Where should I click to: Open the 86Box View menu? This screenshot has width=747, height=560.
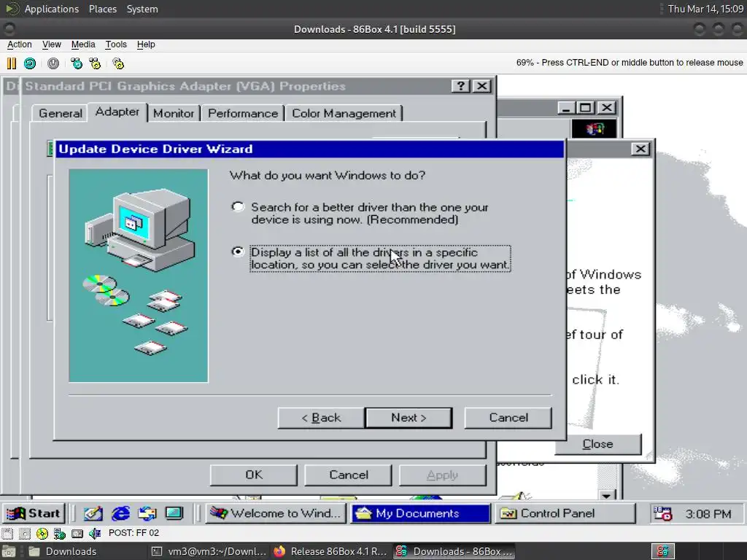[x=52, y=44]
